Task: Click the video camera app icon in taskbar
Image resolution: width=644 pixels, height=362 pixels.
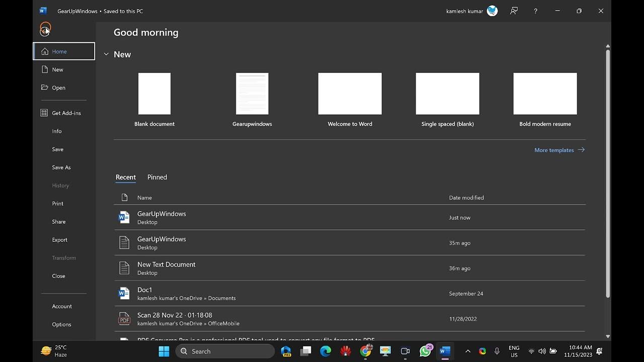Action: 405,351
